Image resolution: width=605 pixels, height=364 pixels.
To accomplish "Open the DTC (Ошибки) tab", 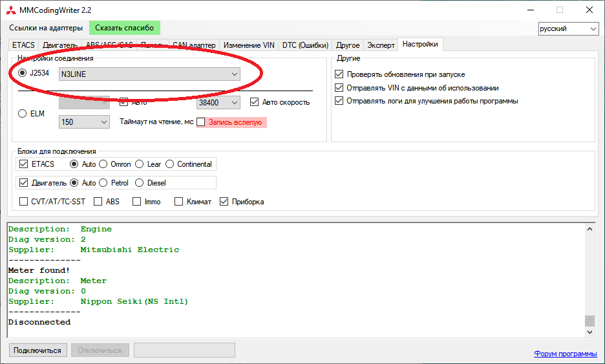I will [x=306, y=45].
